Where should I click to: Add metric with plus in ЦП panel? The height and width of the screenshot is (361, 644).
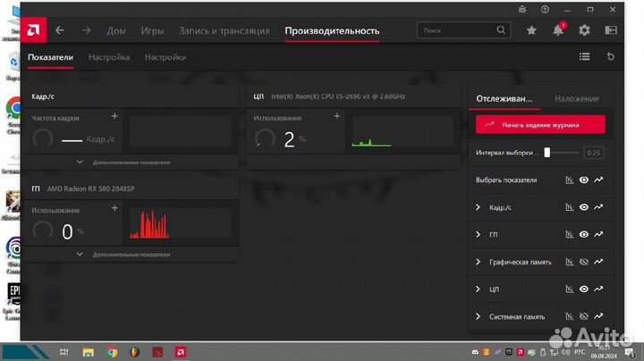pyautogui.click(x=336, y=116)
